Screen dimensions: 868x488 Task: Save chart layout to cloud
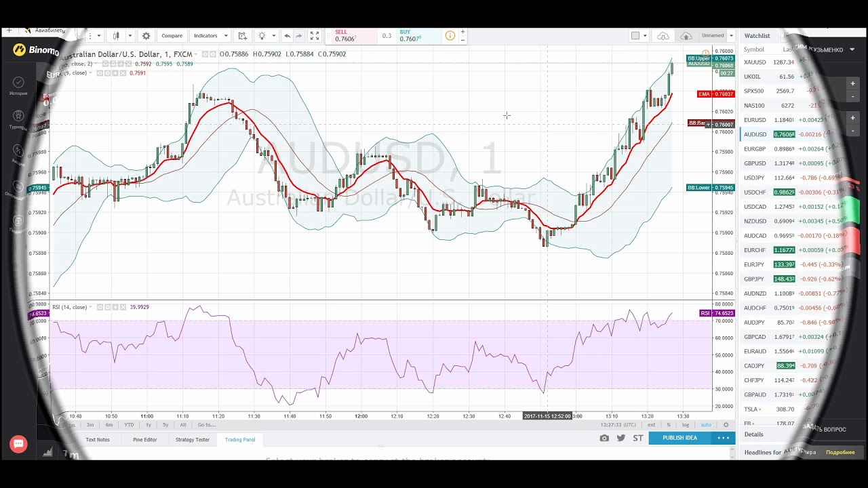[x=686, y=36]
